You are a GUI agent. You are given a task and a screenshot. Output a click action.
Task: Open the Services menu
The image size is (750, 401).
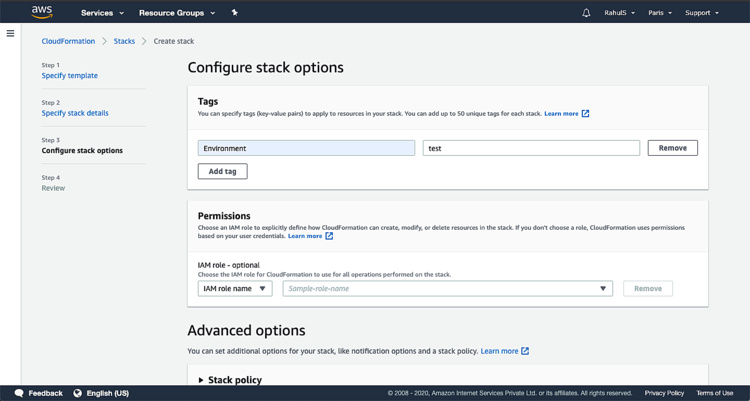coord(102,13)
